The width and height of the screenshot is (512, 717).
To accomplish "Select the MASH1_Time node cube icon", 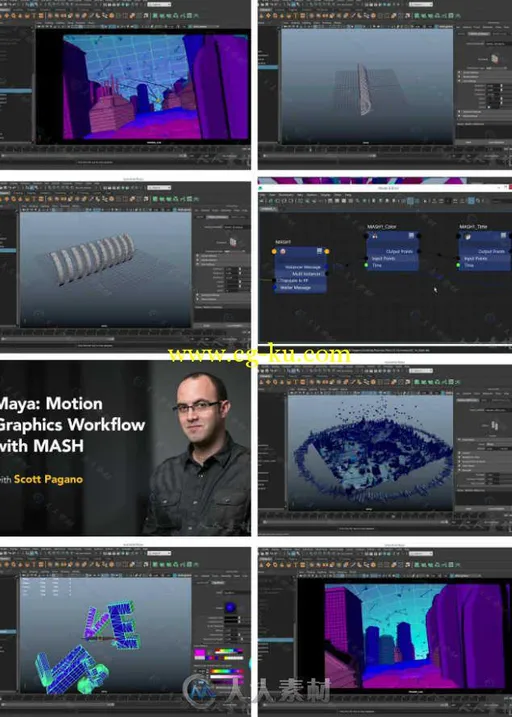I will pyautogui.click(x=468, y=236).
